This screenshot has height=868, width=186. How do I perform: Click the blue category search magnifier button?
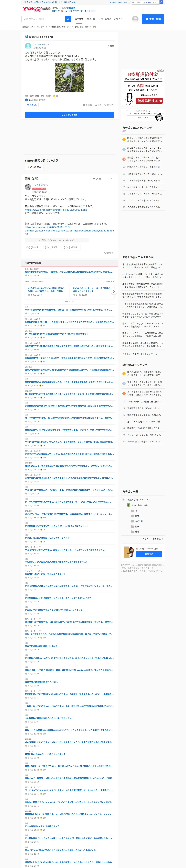[x=68, y=19]
